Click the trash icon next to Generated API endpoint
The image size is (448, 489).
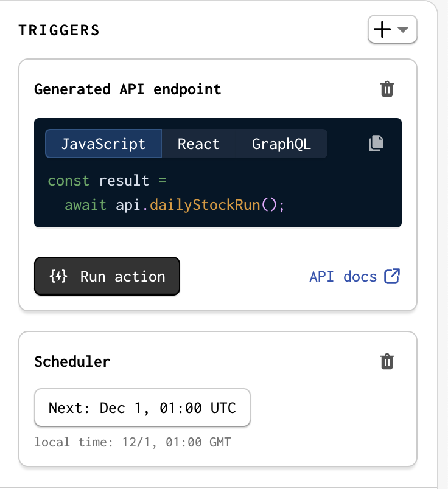point(387,89)
